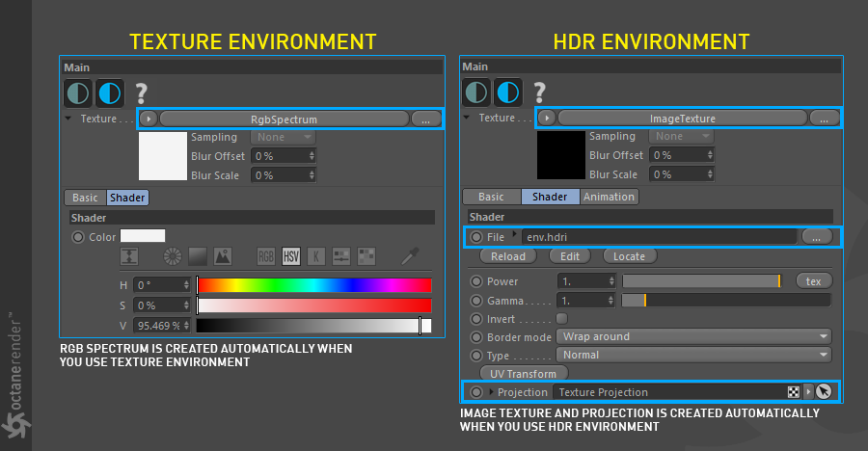Image resolution: width=868 pixels, height=451 pixels.
Task: Toggle the Gamma animation dot
Action: [x=476, y=301]
